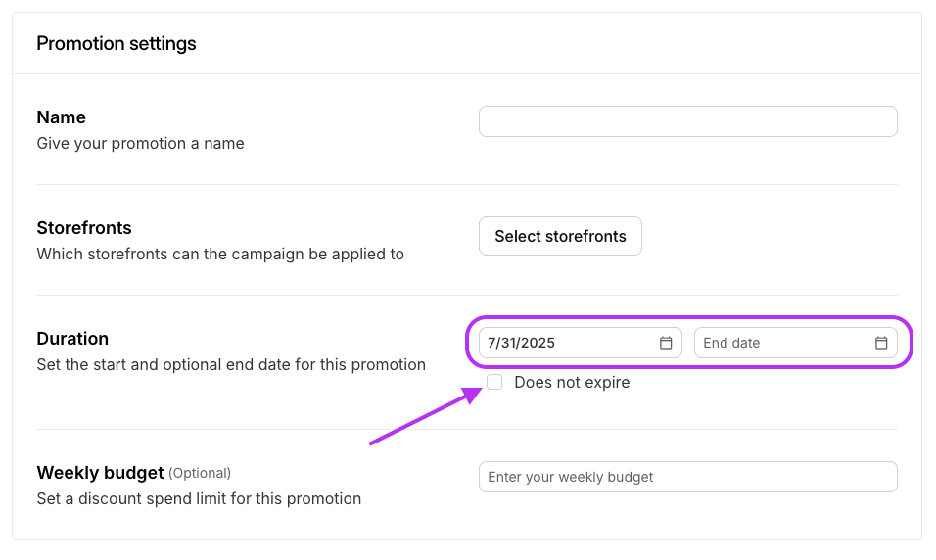The width and height of the screenshot is (936, 560).
Task: Open the end date calendar picker icon
Action: 881,343
